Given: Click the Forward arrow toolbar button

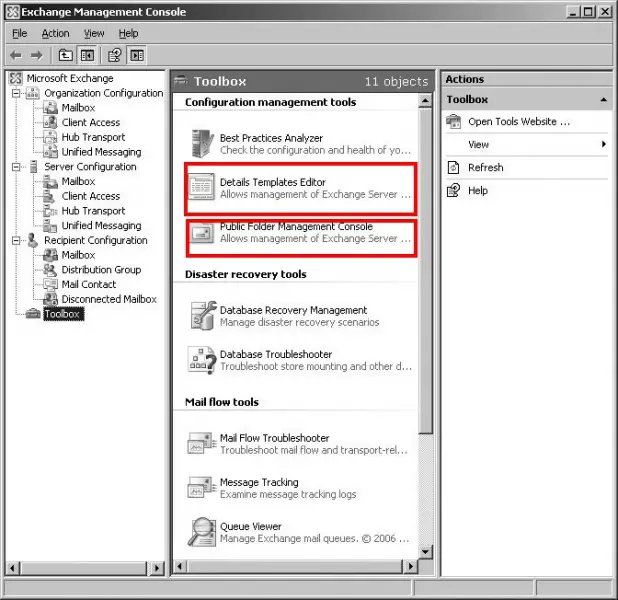Looking at the screenshot, I should click(x=37, y=55).
